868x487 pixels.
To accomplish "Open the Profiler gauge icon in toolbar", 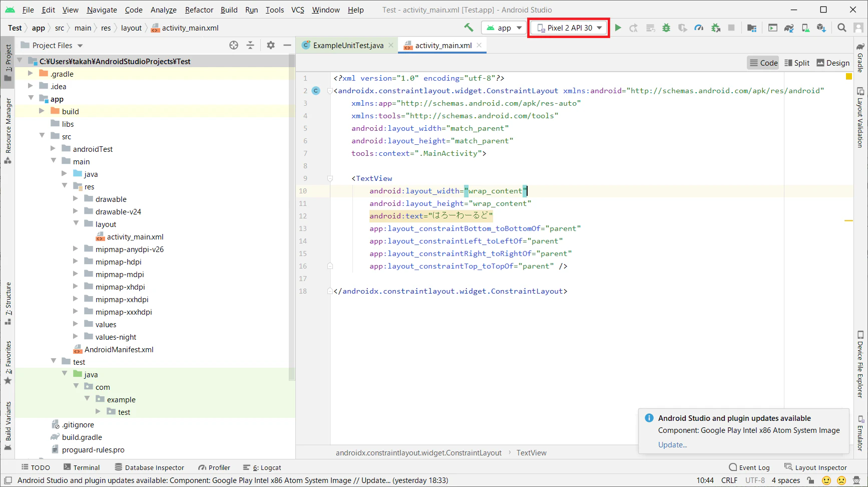I will click(x=699, y=28).
